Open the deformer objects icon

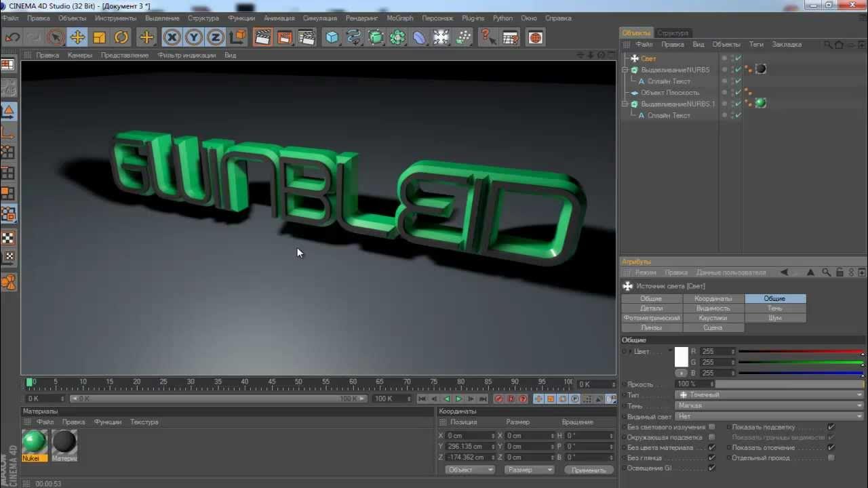[420, 38]
